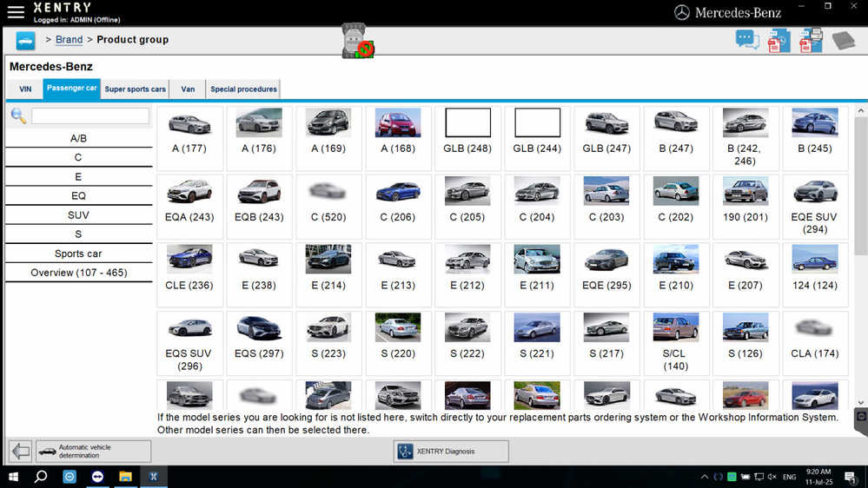Screen dimensions: 868x488
Task: Click the volume muted tray icon
Action: click(772, 477)
